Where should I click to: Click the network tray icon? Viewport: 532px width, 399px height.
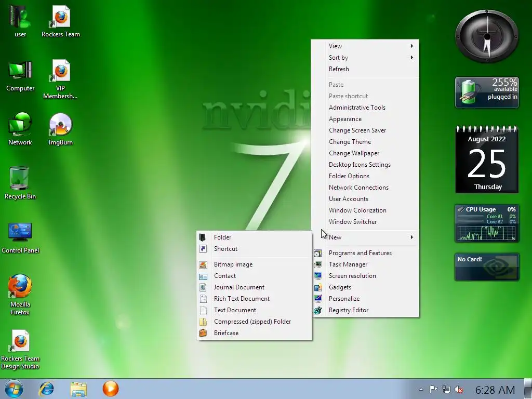(446, 390)
